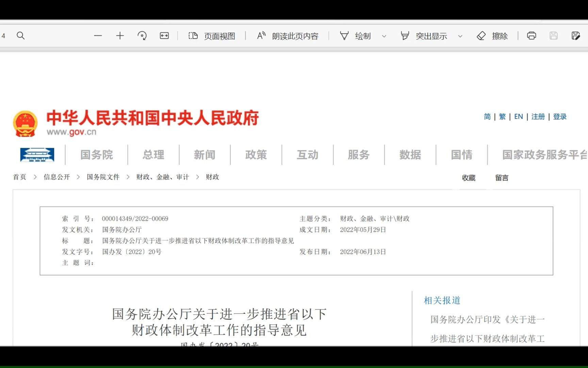Image resolution: width=588 pixels, height=368 pixels.
Task: Click 发布日期 value 2022年06月13日
Action: click(363, 252)
